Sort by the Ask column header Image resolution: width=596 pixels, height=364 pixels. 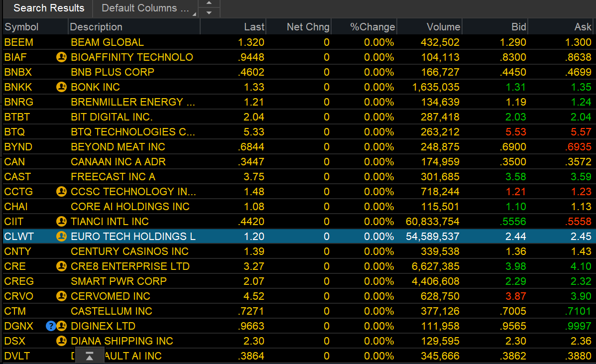point(562,27)
